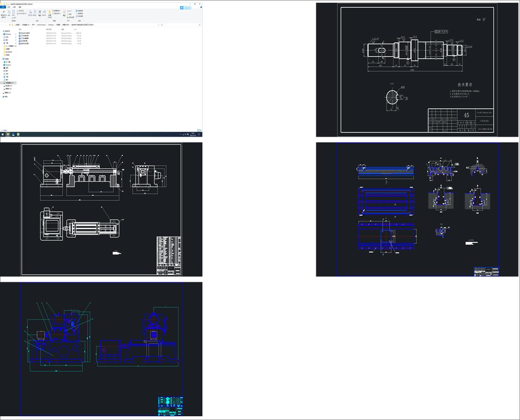
Task: Switch to the View ribbon tab
Action: 20,7
